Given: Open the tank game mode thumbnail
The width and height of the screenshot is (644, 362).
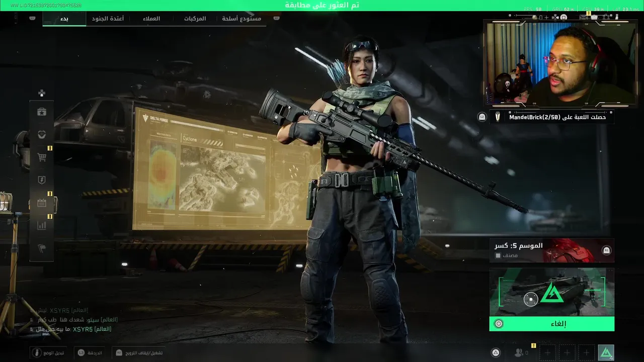Looking at the screenshot, I should [x=552, y=292].
